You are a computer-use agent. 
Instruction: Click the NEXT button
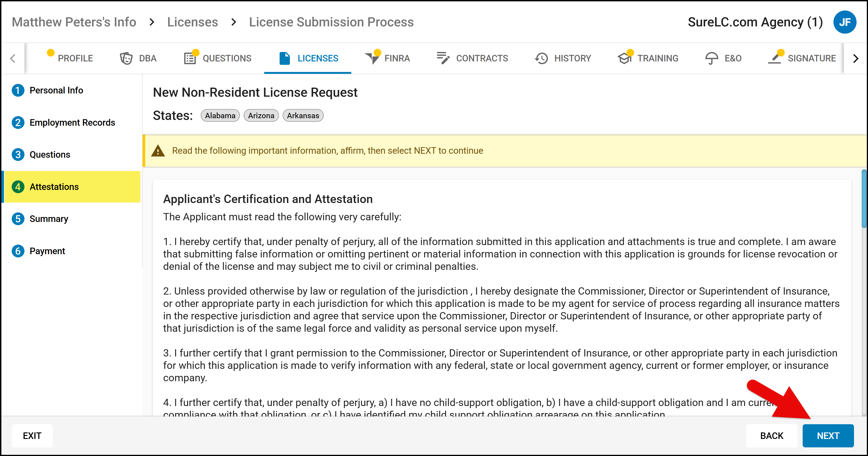828,436
